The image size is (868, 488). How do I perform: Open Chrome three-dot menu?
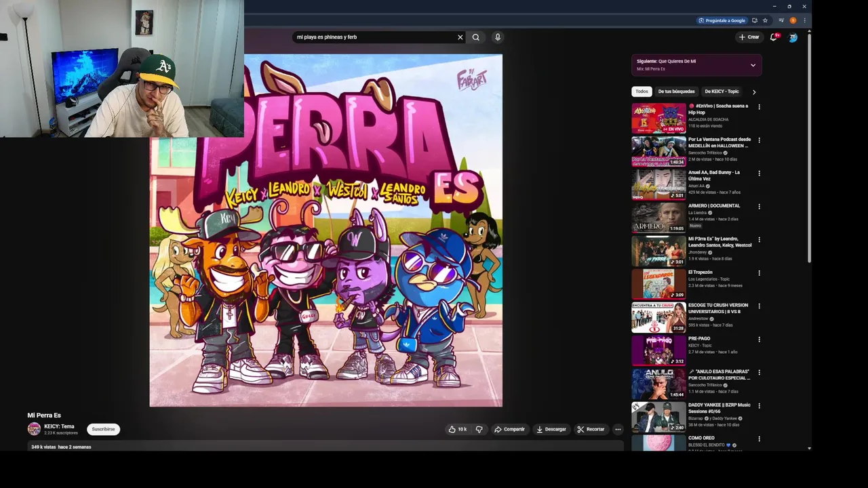coord(804,20)
